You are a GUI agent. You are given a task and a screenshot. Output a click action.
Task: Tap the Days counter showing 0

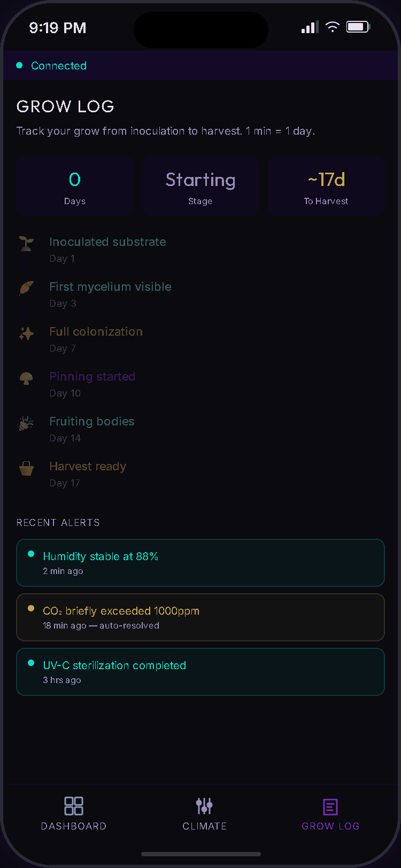[x=75, y=185]
